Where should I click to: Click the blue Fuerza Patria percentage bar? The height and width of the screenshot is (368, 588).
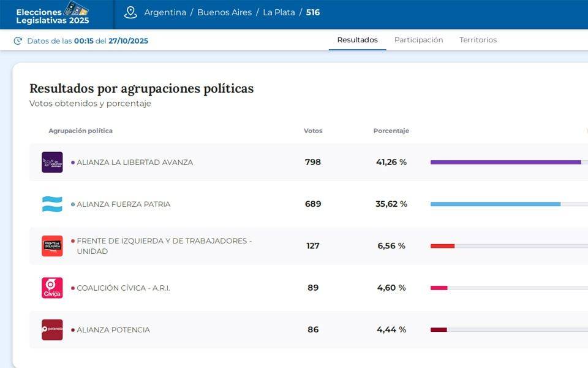pos(495,204)
